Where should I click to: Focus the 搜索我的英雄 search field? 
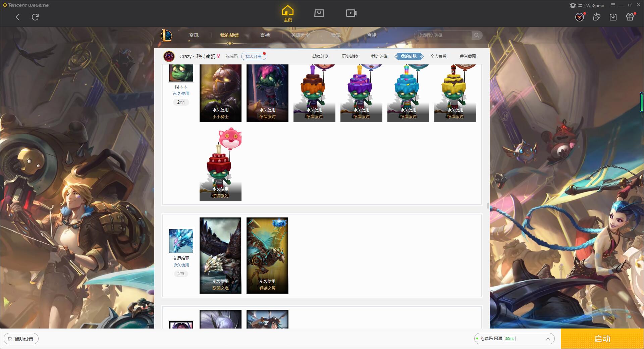tap(443, 35)
